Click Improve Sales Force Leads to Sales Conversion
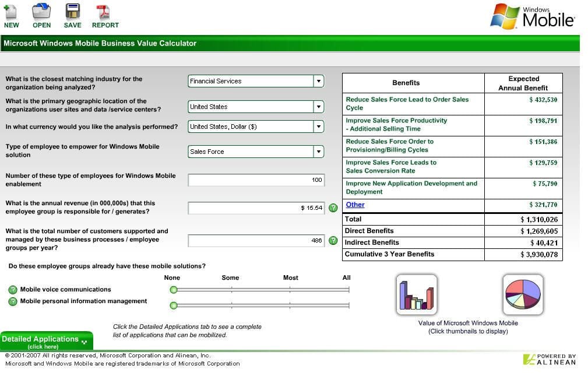Image resolution: width=588 pixels, height=376 pixels. (391, 167)
